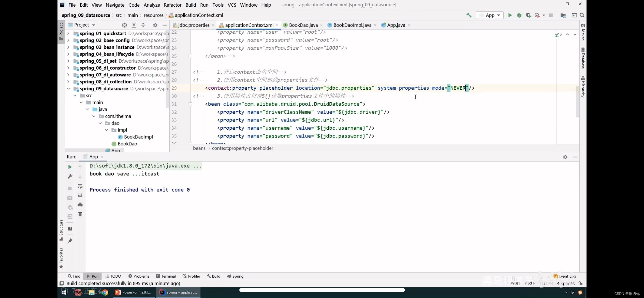Collapse the impl package
This screenshot has width=644, height=298.
pyautogui.click(x=107, y=130)
